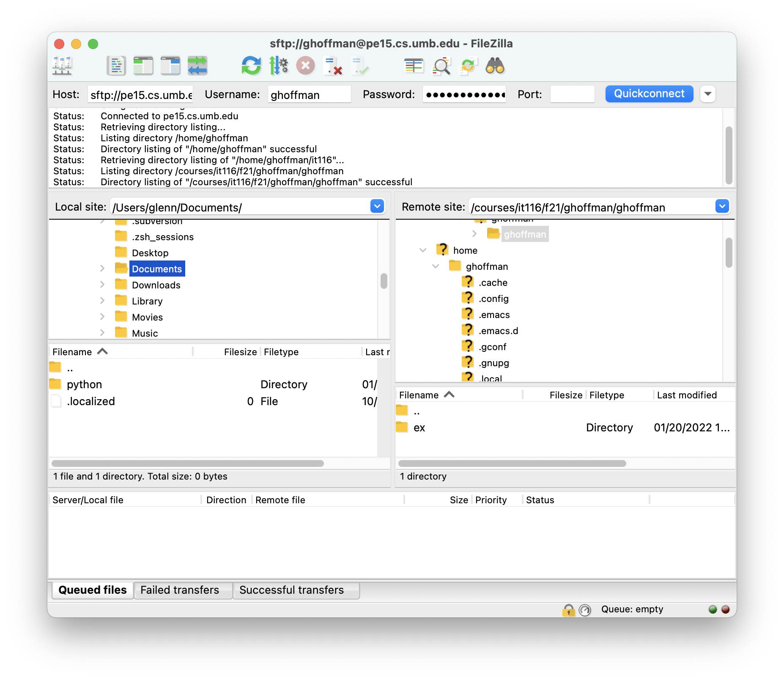
Task: Cancel the current operation icon
Action: [x=306, y=66]
